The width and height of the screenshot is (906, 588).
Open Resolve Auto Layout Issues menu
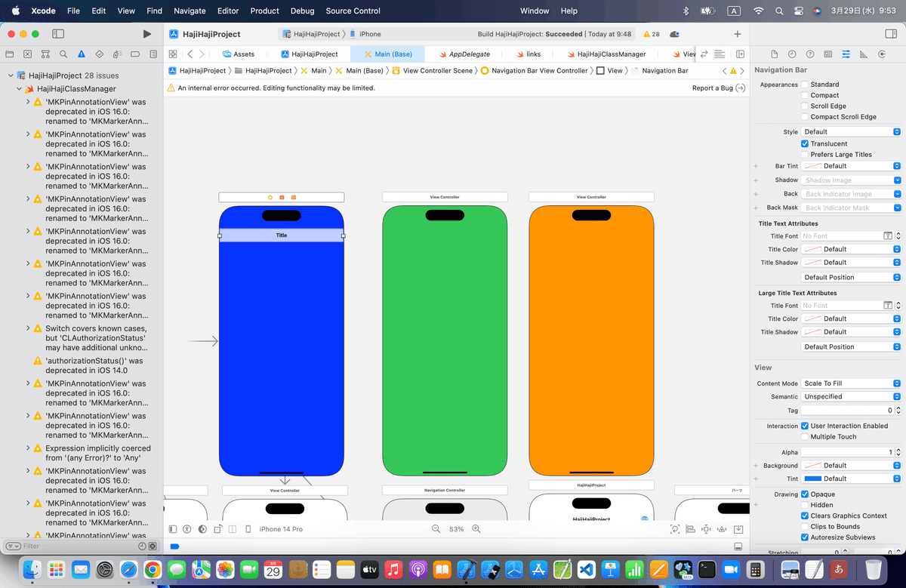click(x=723, y=529)
